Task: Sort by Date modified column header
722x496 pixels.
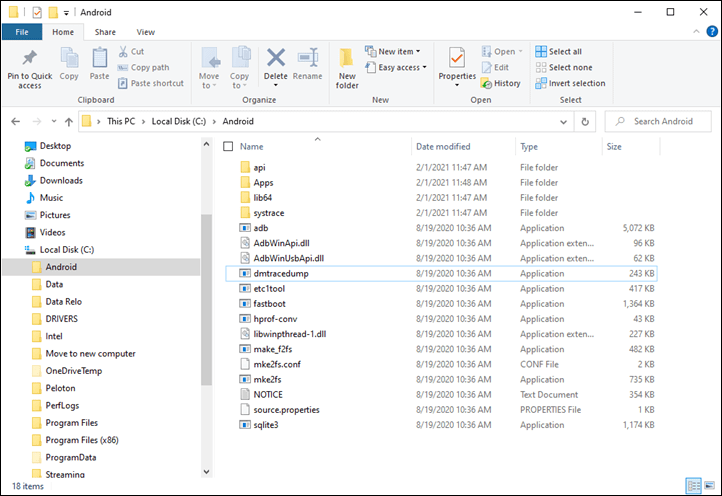Action: (x=463, y=146)
